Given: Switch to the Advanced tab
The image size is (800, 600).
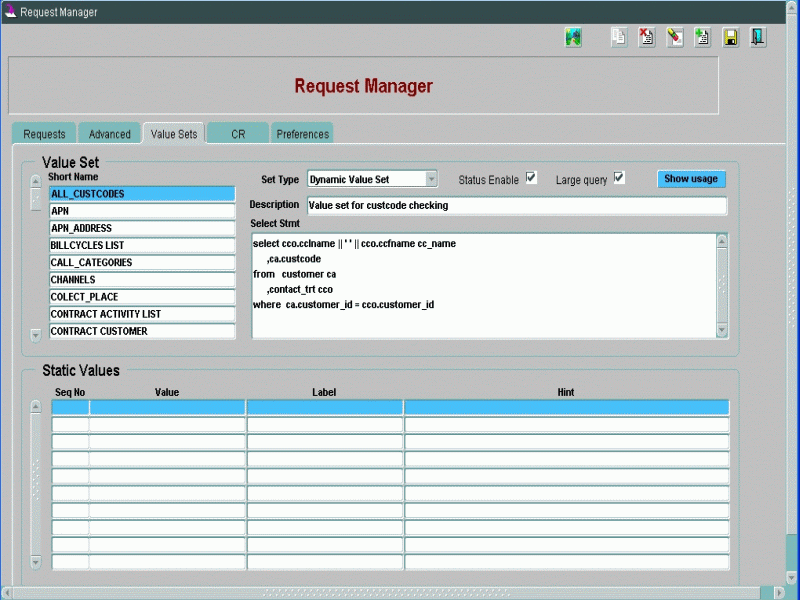Looking at the screenshot, I should tap(110, 134).
